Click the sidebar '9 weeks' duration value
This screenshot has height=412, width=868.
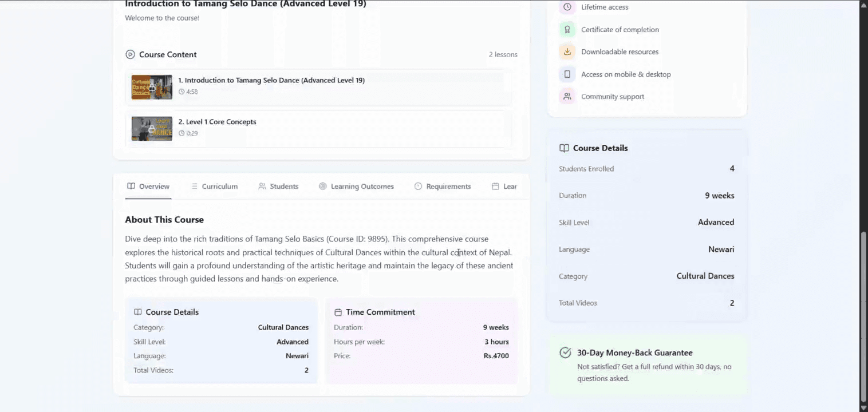(x=719, y=196)
